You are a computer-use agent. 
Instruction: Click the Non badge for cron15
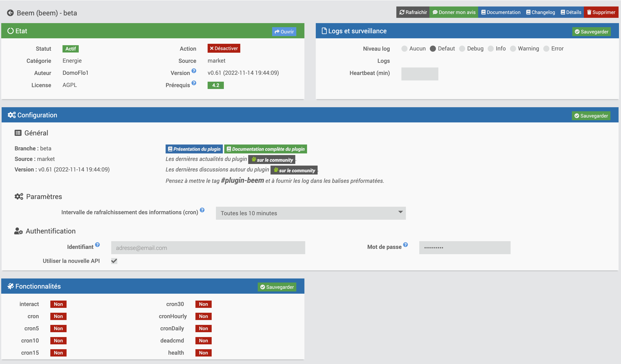click(58, 353)
